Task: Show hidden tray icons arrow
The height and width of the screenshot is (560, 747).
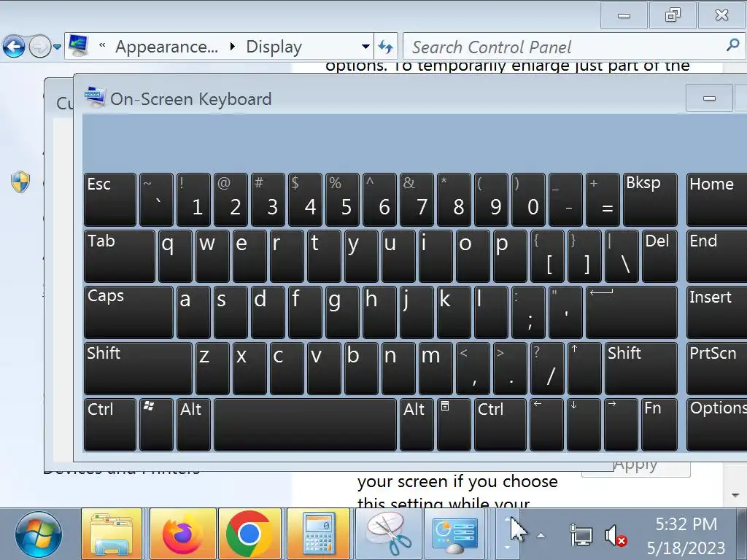Action: (x=541, y=536)
